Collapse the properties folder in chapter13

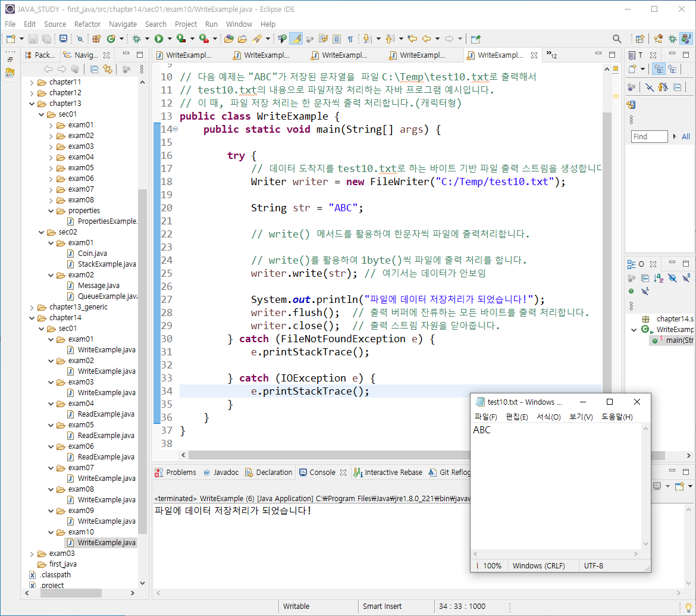(x=51, y=211)
